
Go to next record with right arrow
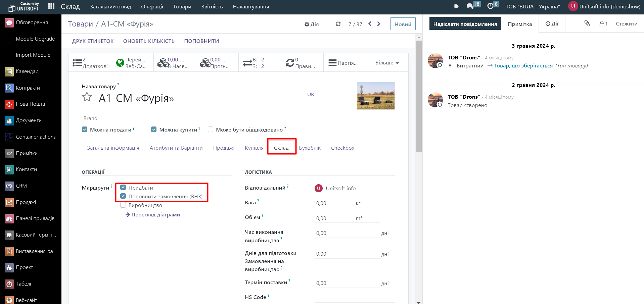379,24
